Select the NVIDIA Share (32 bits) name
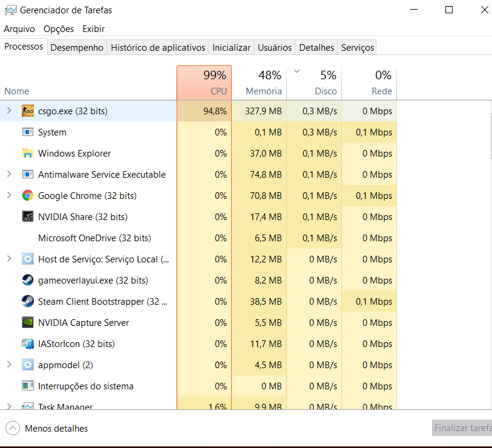This screenshot has width=492, height=448. [x=83, y=216]
